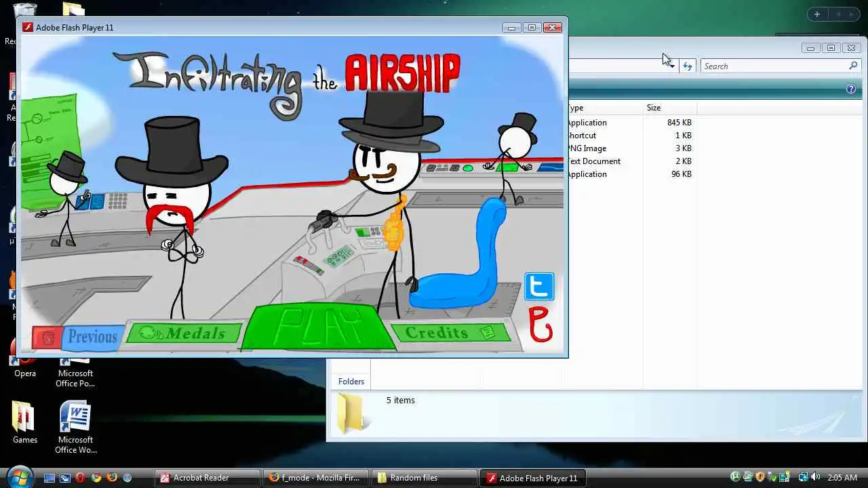The image size is (868, 488).
Task: Click the Windows Start orb
Action: click(18, 477)
